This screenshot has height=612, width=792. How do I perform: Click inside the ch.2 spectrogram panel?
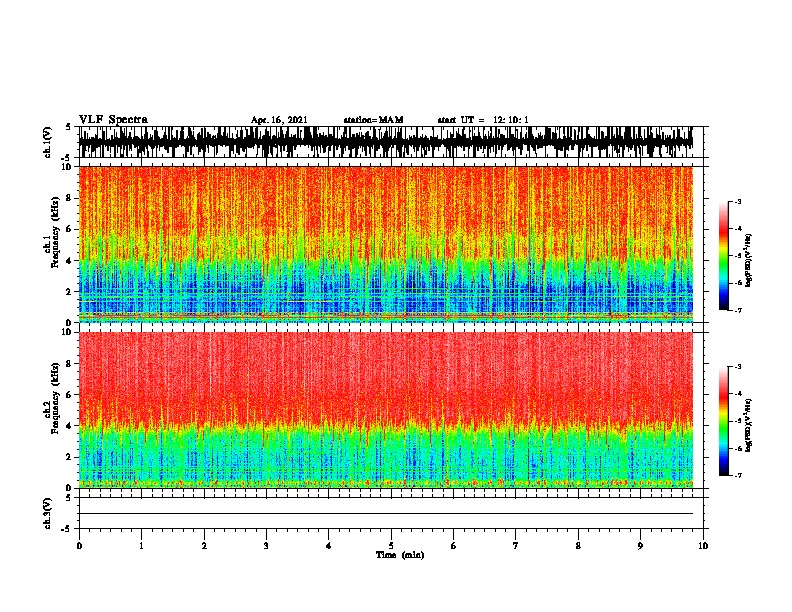point(386,410)
